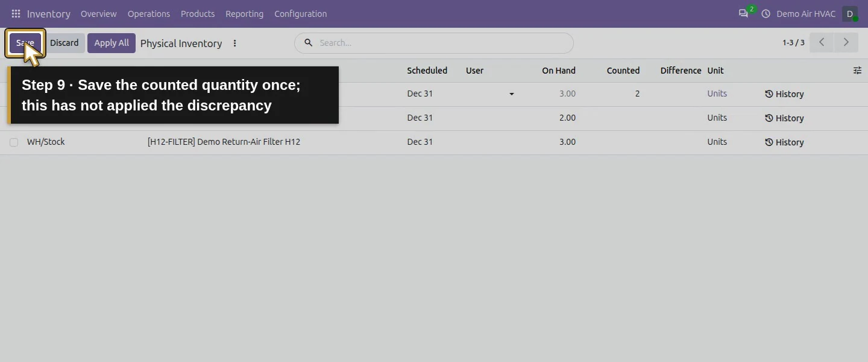
Task: Click the H12-FILTER Demo Return-Air Filter product
Action: [x=224, y=142]
